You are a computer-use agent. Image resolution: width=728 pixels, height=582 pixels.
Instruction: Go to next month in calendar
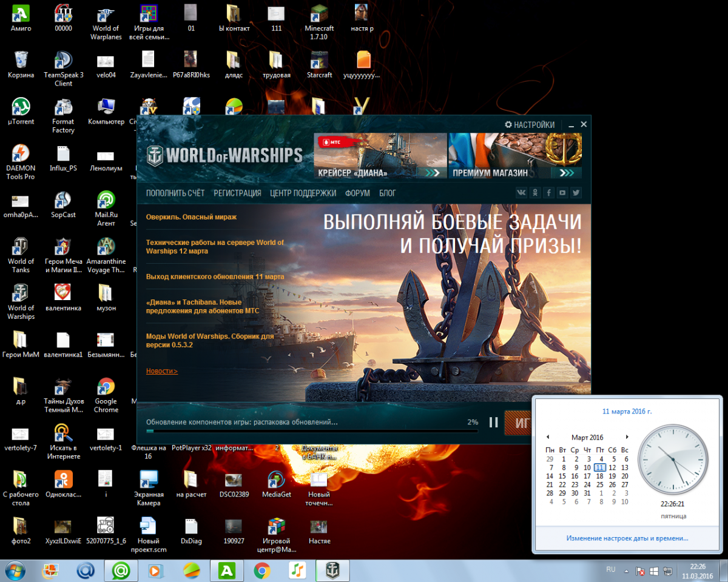tap(627, 437)
